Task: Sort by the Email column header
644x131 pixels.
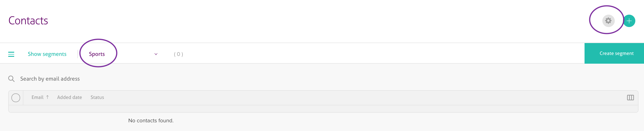Action: pos(38,97)
